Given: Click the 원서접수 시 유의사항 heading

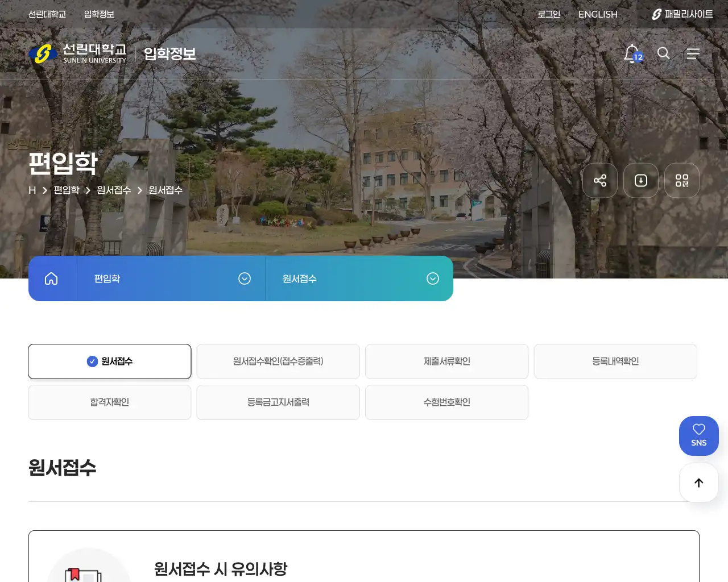Looking at the screenshot, I should click(221, 569).
